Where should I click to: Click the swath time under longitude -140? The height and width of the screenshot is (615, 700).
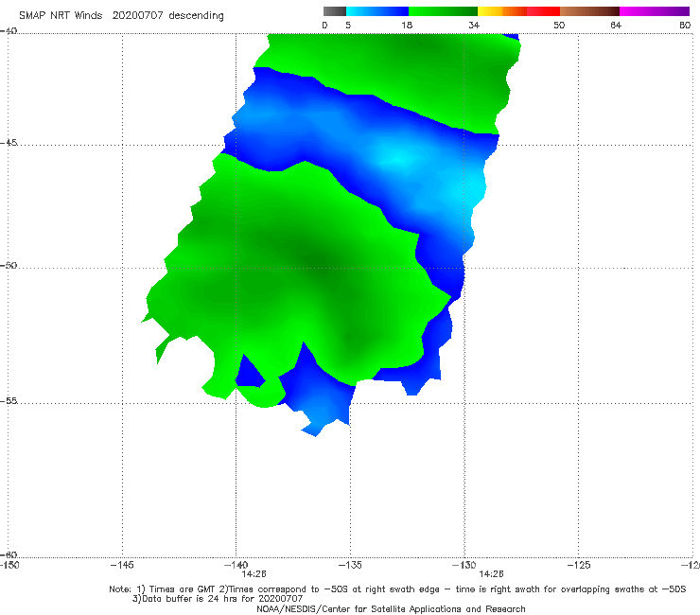254,574
